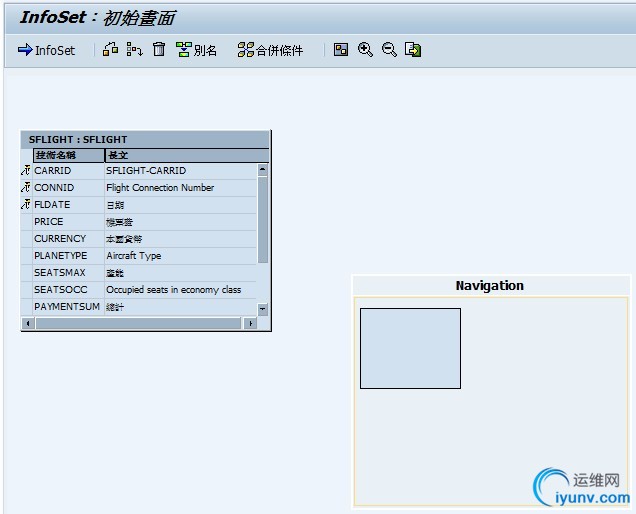Click the vertical scrollbar thumb in SFLIGHT table
The width and height of the screenshot is (636, 514).
(x=263, y=219)
